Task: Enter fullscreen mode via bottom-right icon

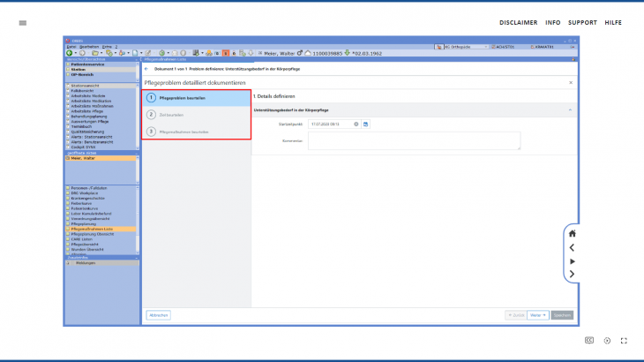Action: click(624, 340)
